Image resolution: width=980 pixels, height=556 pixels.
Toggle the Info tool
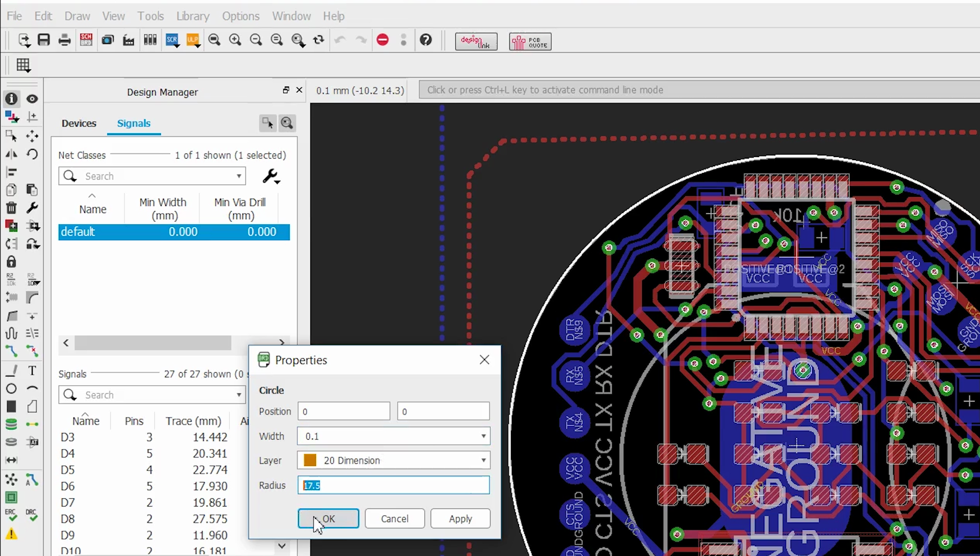(x=11, y=98)
